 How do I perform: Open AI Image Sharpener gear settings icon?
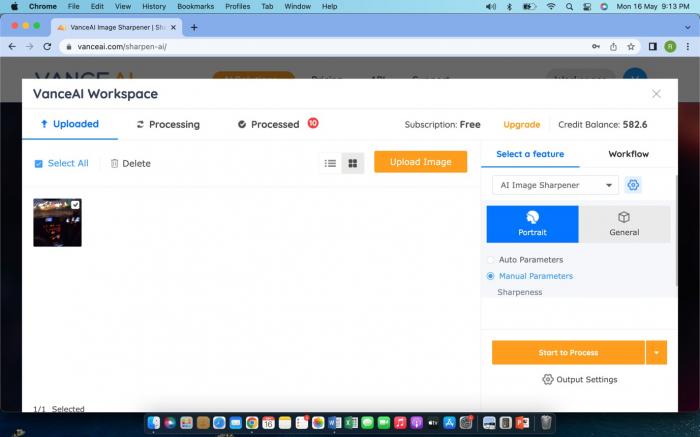click(x=633, y=185)
